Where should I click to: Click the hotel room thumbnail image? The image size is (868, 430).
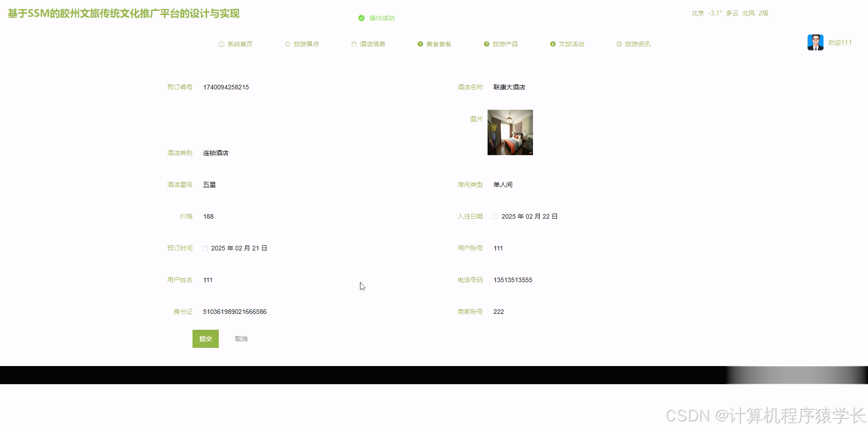coord(510,132)
